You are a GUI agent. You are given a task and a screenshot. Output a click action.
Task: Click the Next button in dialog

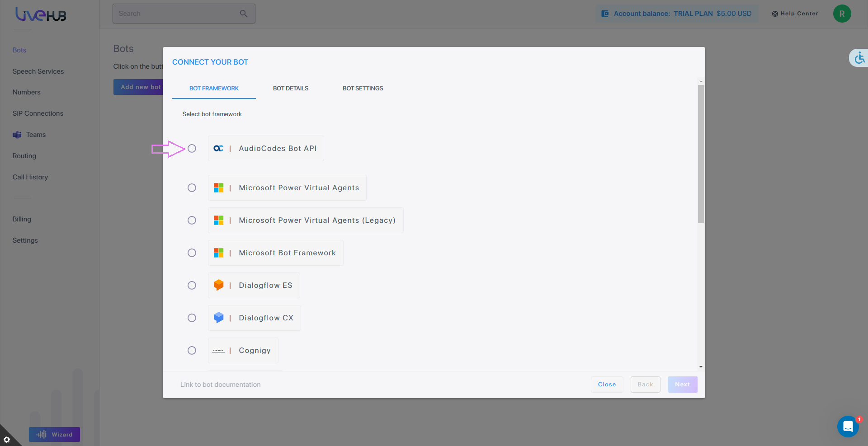[682, 385]
